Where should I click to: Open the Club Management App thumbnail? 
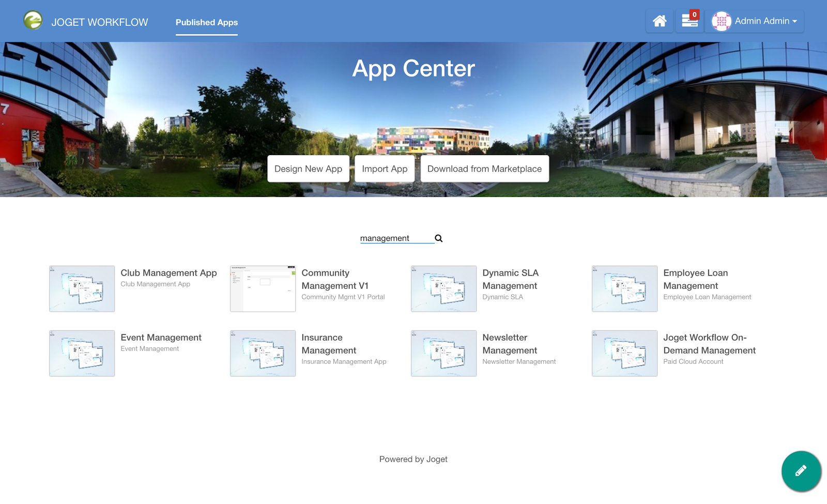(x=82, y=289)
